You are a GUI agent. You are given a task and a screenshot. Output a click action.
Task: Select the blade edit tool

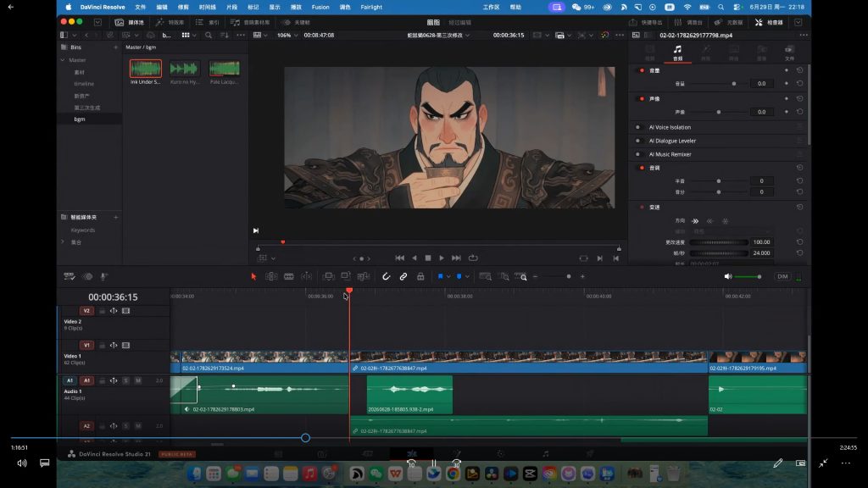point(289,277)
